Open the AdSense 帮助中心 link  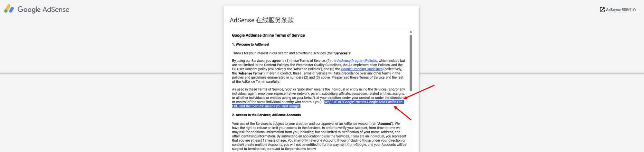pyautogui.click(x=621, y=10)
